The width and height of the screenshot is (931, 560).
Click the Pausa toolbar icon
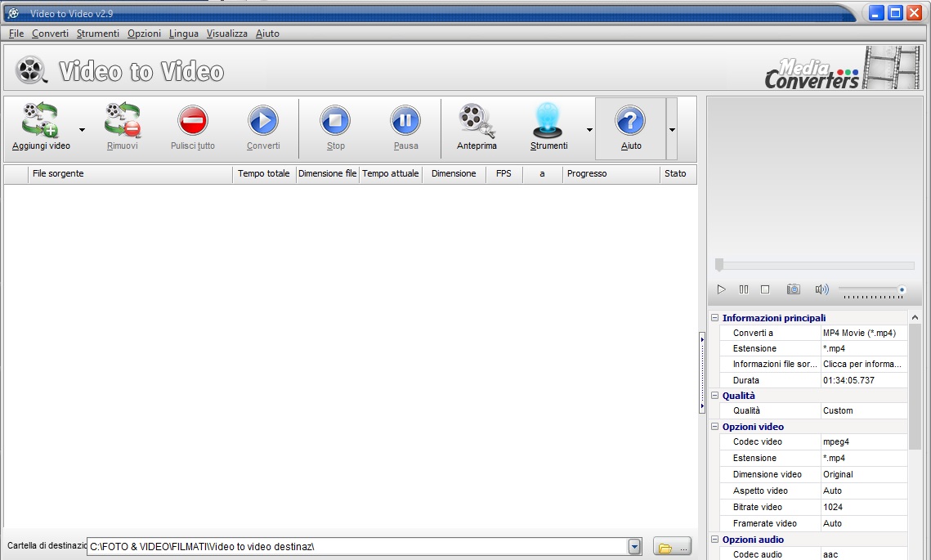click(405, 121)
